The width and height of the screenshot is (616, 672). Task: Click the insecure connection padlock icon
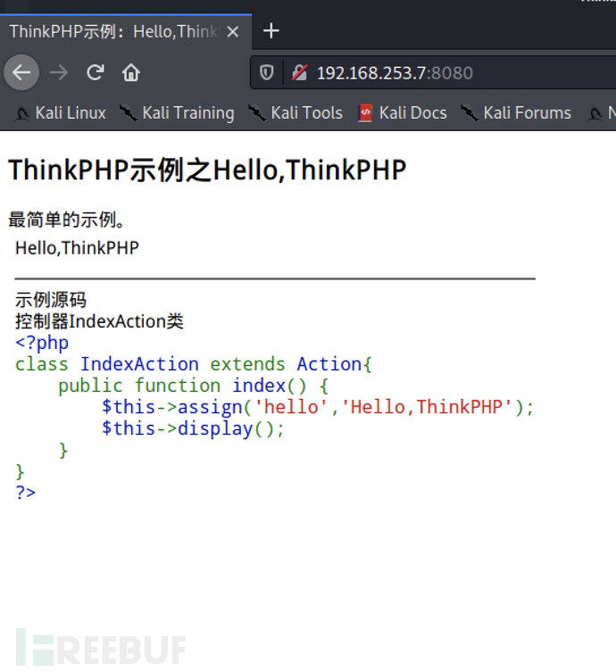point(299,72)
